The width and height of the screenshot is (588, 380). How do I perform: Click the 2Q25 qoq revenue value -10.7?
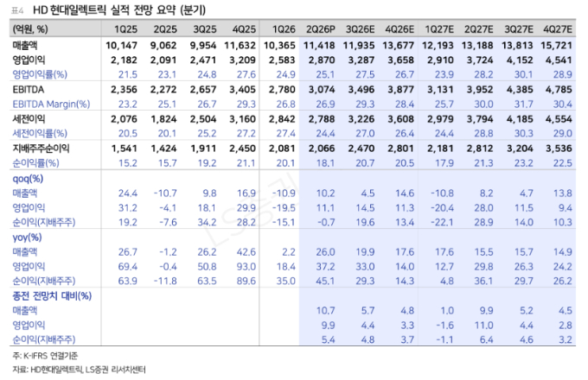(x=165, y=193)
